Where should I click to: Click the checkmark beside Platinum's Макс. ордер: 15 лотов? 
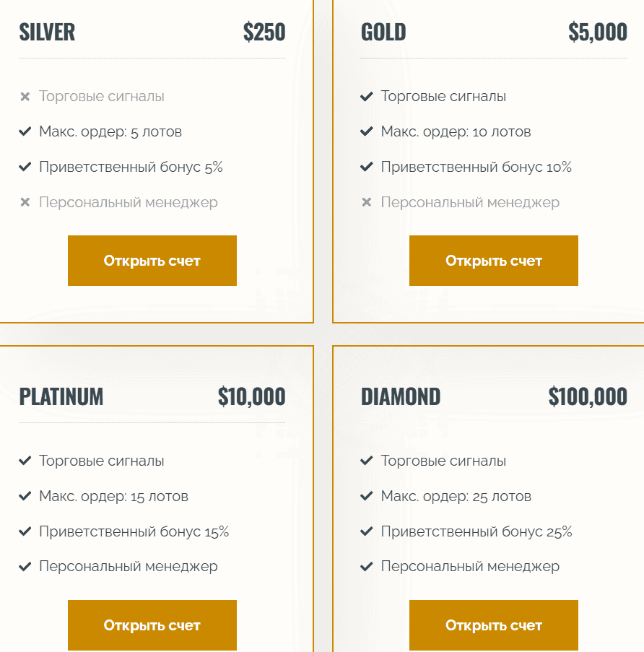(25, 496)
